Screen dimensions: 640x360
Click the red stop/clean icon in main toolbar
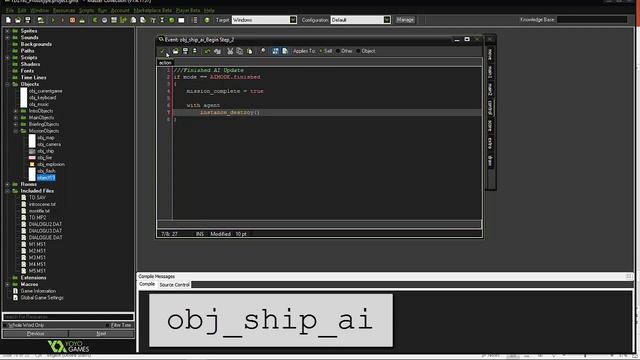72,20
